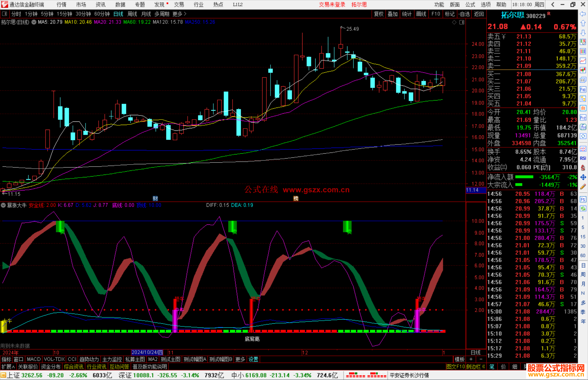Click the up arrow icon in right sidebar
The height and width of the screenshot is (380, 588).
pos(583,23)
